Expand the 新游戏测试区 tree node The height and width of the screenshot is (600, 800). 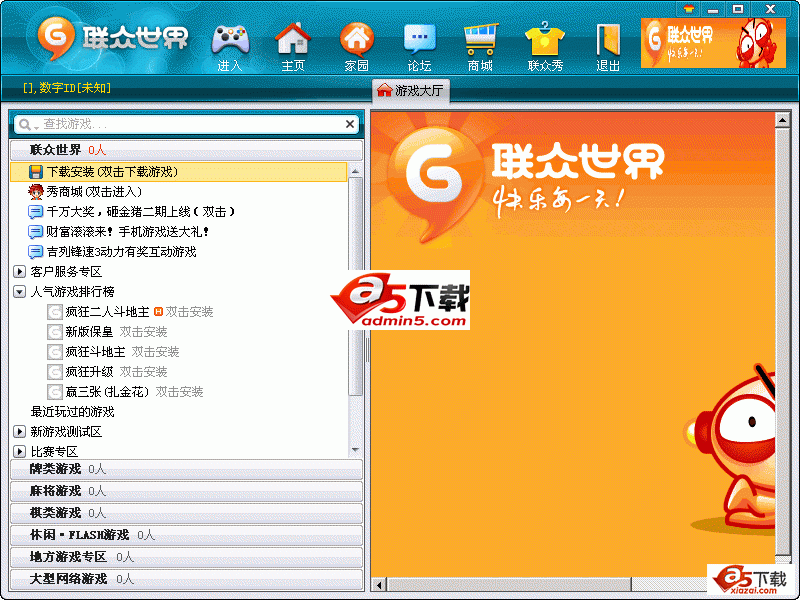pos(19,432)
